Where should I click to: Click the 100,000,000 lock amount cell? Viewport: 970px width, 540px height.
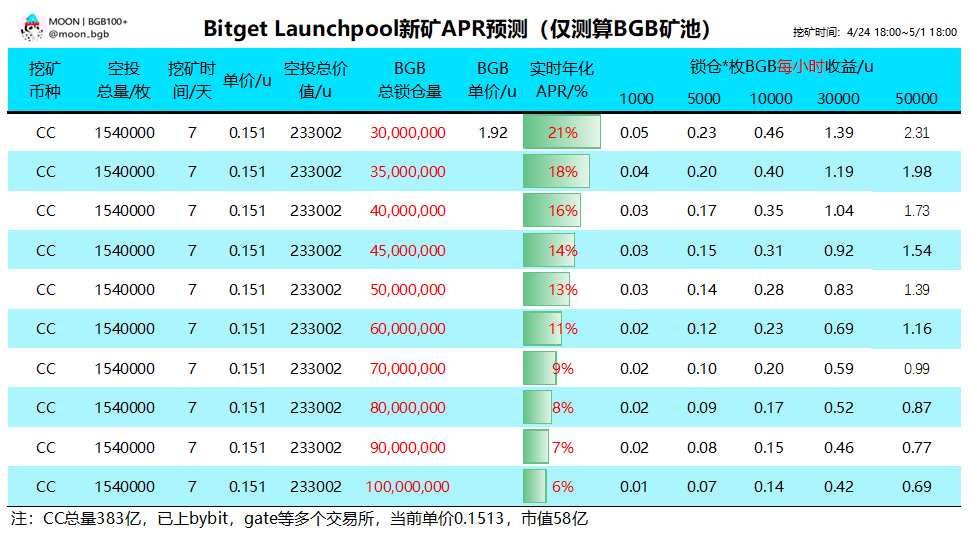[x=408, y=487]
